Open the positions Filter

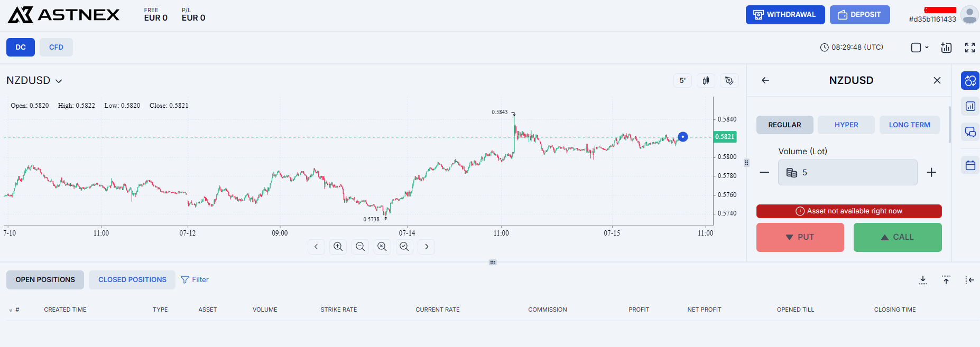(195, 280)
